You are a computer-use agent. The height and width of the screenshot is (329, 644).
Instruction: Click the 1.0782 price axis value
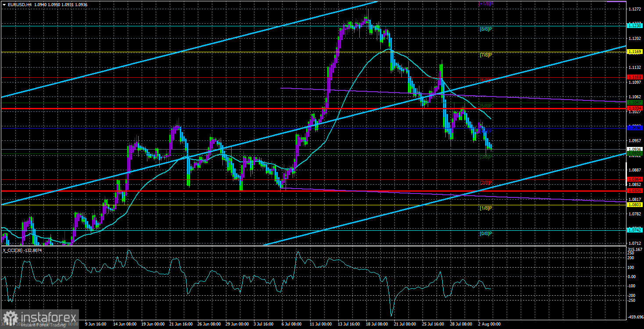[x=635, y=214]
